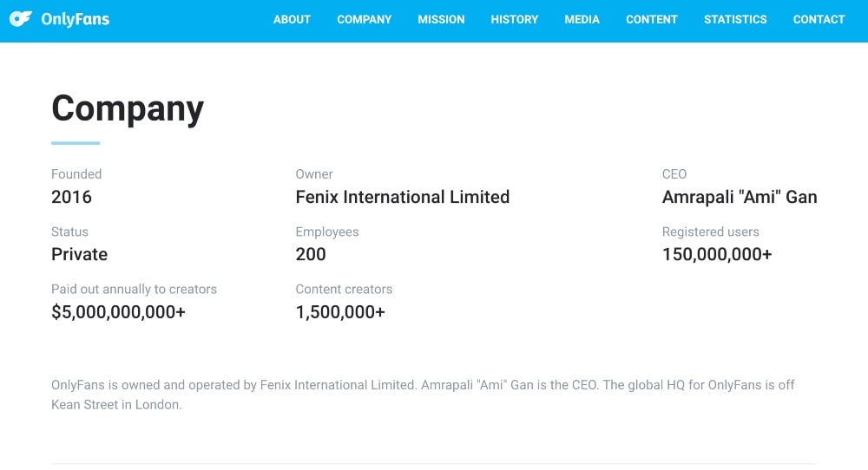Viewport: 868px width, 470px height.
Task: View the STATISTICS section
Action: tap(735, 19)
